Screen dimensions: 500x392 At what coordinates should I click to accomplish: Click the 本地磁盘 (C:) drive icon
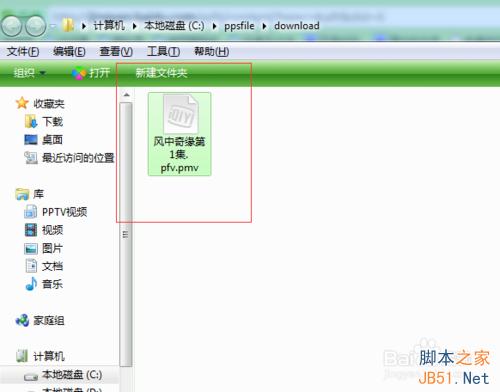pyautogui.click(x=31, y=377)
